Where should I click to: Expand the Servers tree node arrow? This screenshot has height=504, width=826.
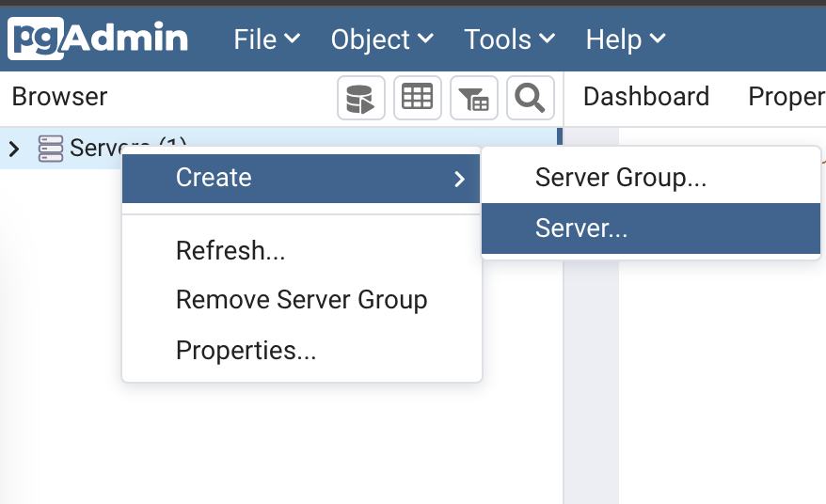[14, 150]
